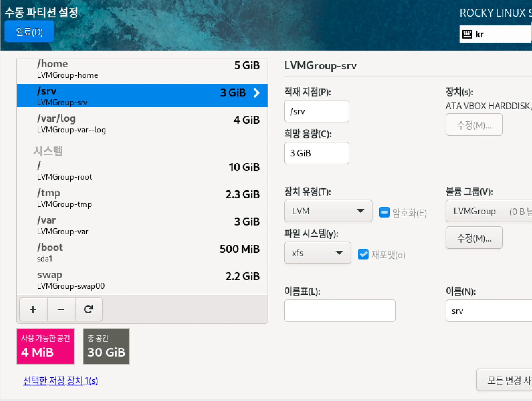This screenshot has width=532, height=401.
Task: Click the plus add mount point icon
Action: [x=33, y=309]
